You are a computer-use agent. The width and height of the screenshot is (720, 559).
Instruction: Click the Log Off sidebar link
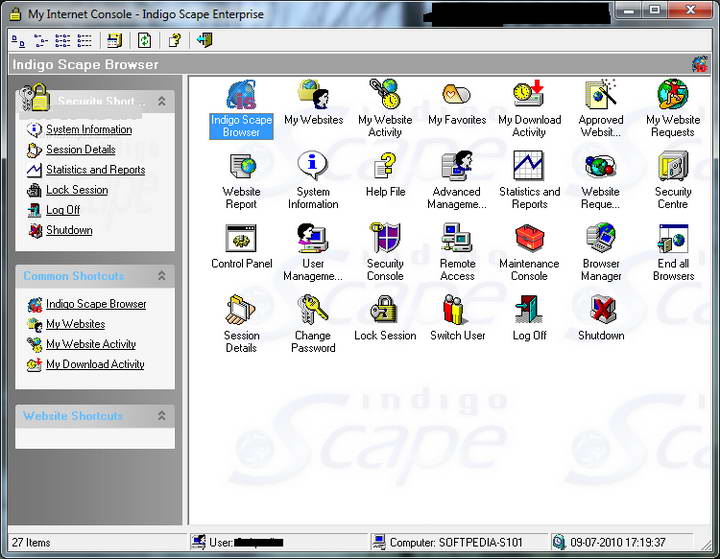pyautogui.click(x=63, y=210)
